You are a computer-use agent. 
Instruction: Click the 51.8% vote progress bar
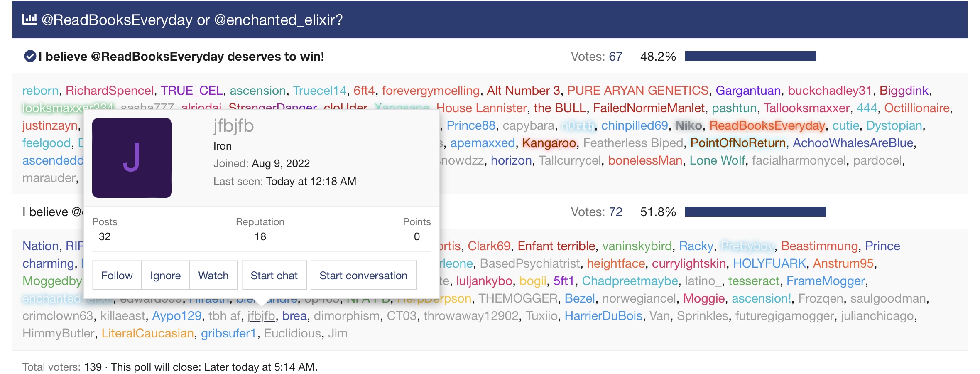(755, 212)
